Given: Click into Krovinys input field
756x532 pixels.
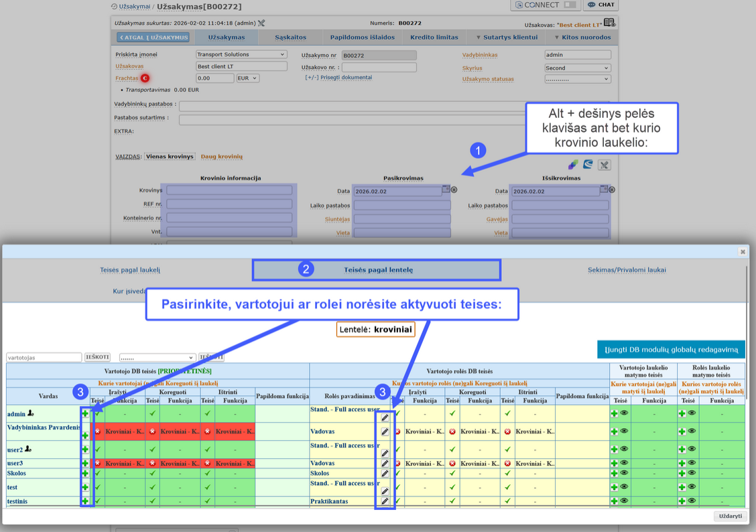Looking at the screenshot, I should (x=229, y=190).
